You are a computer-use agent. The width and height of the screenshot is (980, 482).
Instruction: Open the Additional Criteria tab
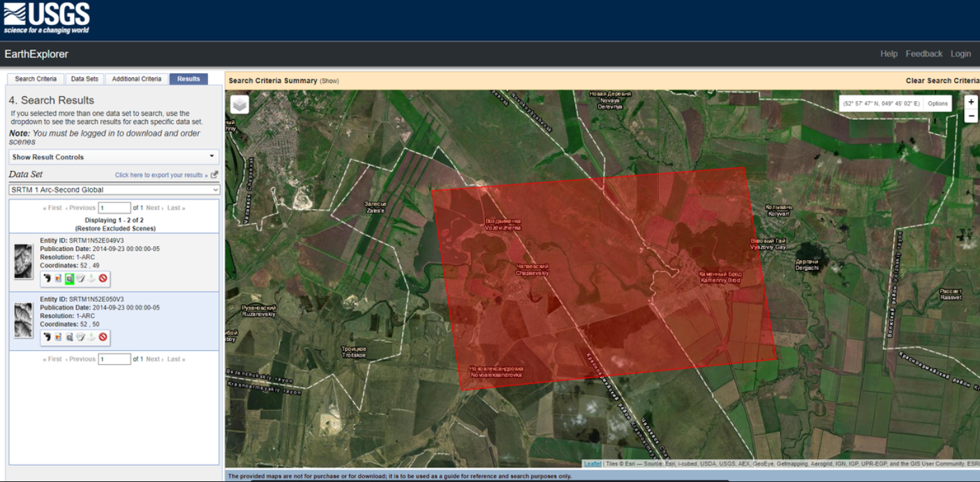click(136, 79)
